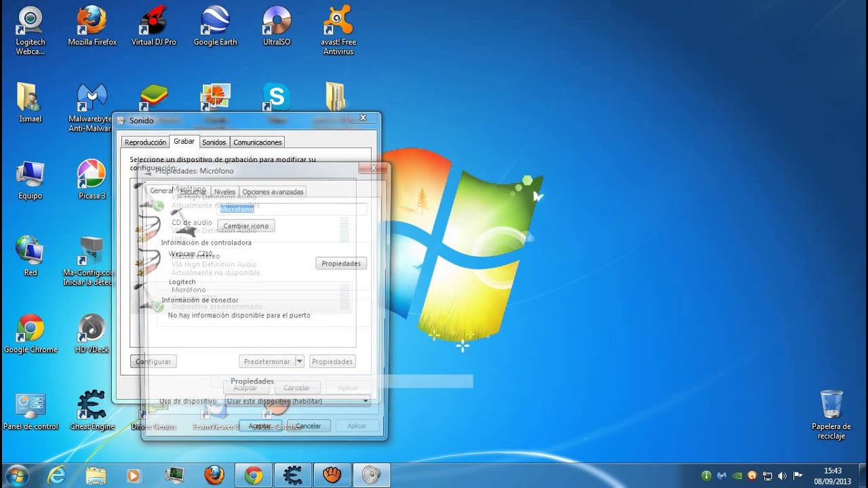Image resolution: width=868 pixels, height=488 pixels.
Task: Click the controller Propiedades button beside Webcam C210
Action: pos(341,263)
